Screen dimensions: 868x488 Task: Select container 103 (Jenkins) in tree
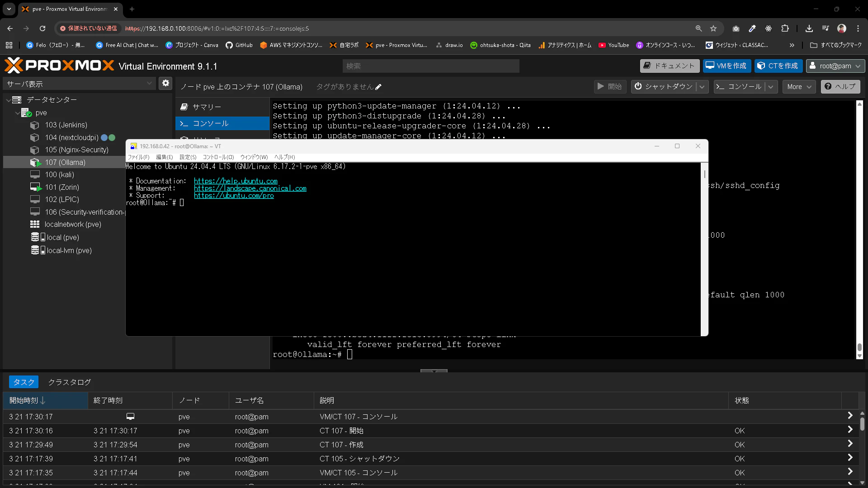[x=66, y=125]
